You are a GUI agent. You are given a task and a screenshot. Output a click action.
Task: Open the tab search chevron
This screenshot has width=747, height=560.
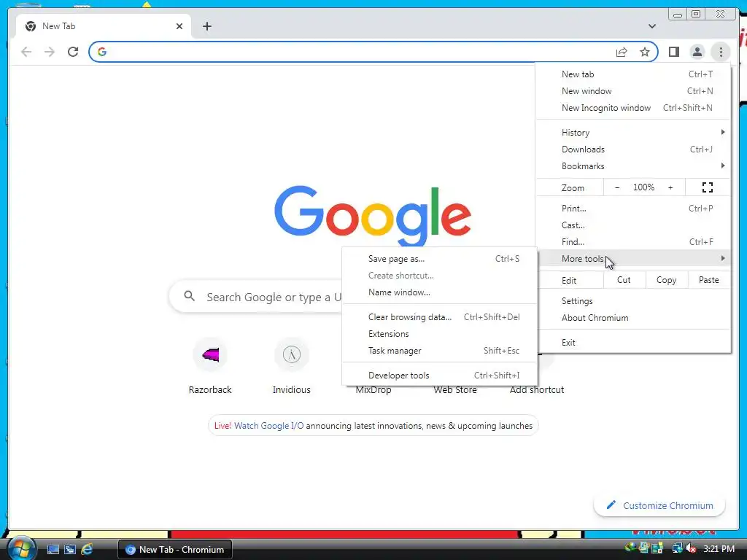click(651, 26)
